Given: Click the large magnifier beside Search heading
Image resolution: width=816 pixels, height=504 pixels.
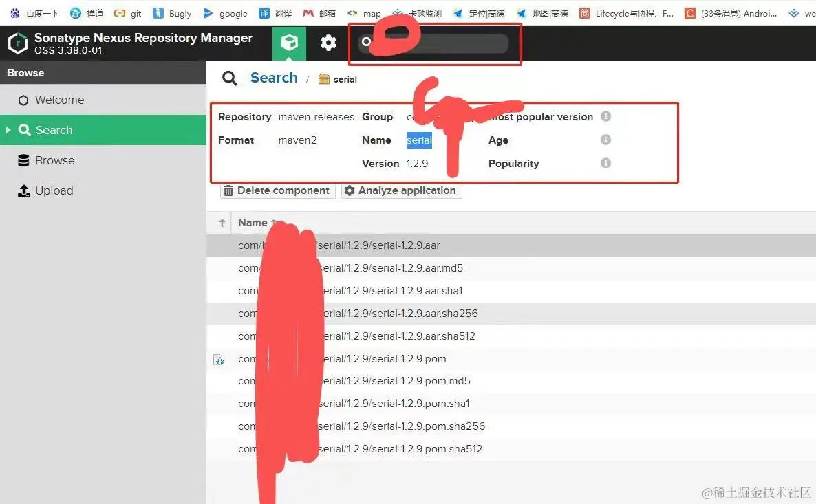Looking at the screenshot, I should click(230, 78).
